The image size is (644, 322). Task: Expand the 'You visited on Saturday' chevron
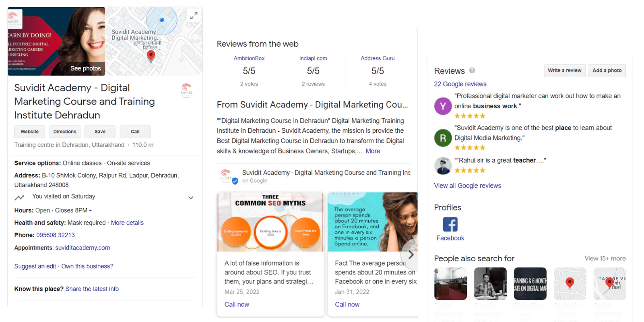click(191, 198)
